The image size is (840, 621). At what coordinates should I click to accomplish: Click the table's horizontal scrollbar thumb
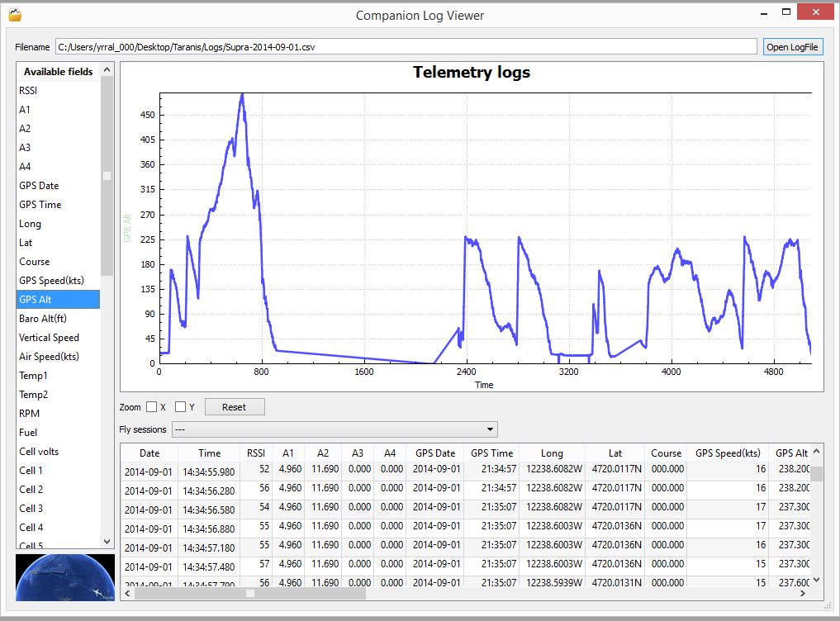(250, 592)
